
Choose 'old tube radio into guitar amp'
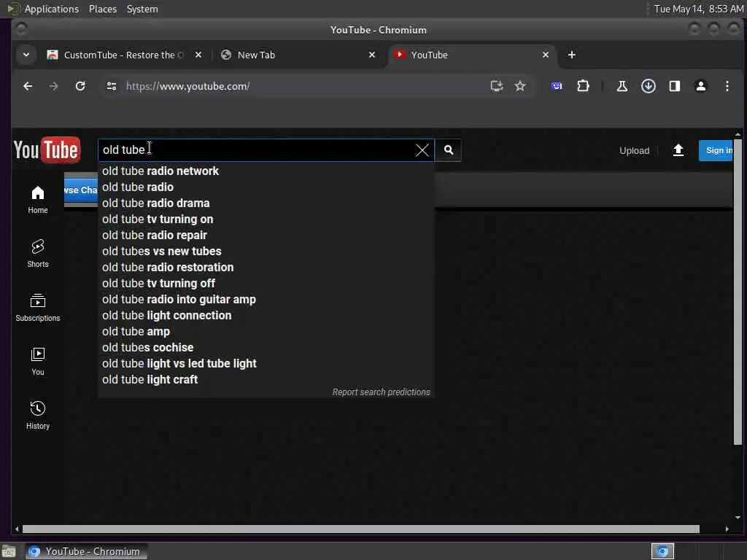click(266, 300)
